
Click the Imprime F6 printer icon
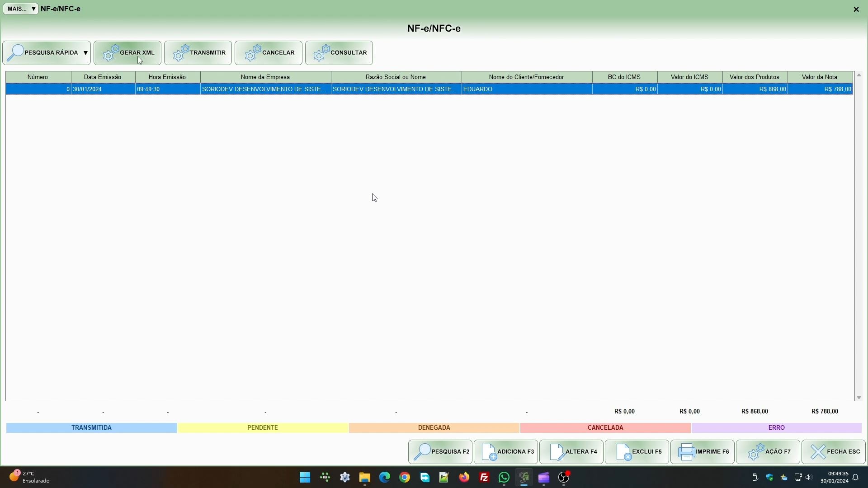click(686, 452)
